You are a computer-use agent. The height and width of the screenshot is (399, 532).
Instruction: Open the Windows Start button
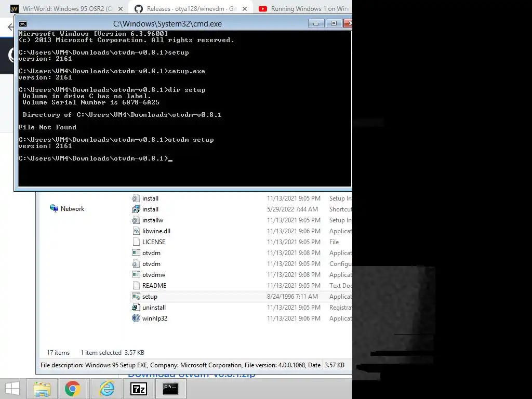[12, 389]
